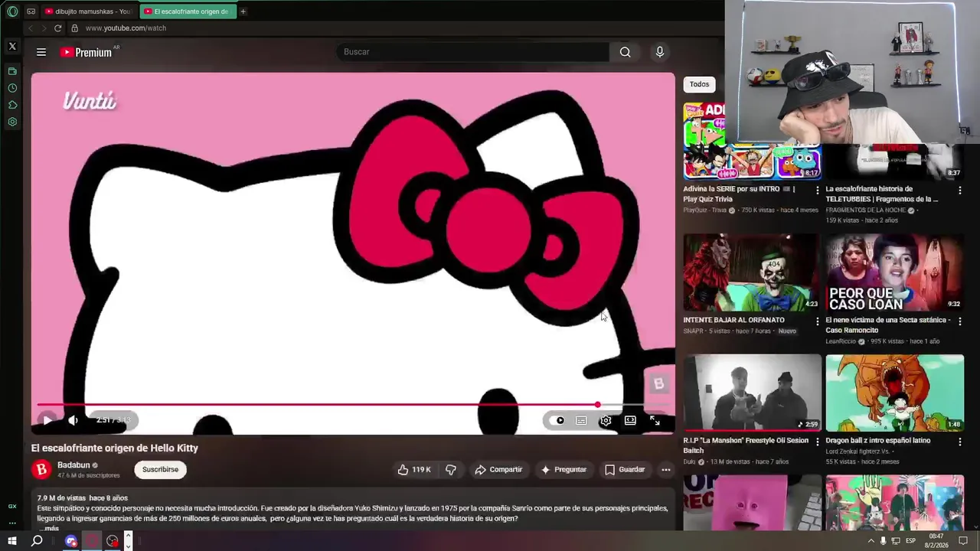Switch to the 'dibujito mamushkas' tab
This screenshot has height=551, width=980.
(x=90, y=11)
